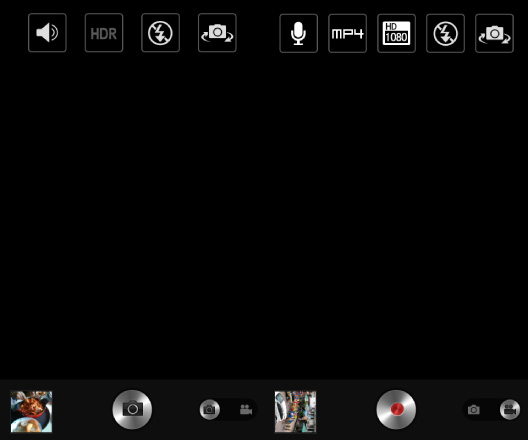Flip camera using video-mode switch icon
The image size is (528, 440).
494,33
